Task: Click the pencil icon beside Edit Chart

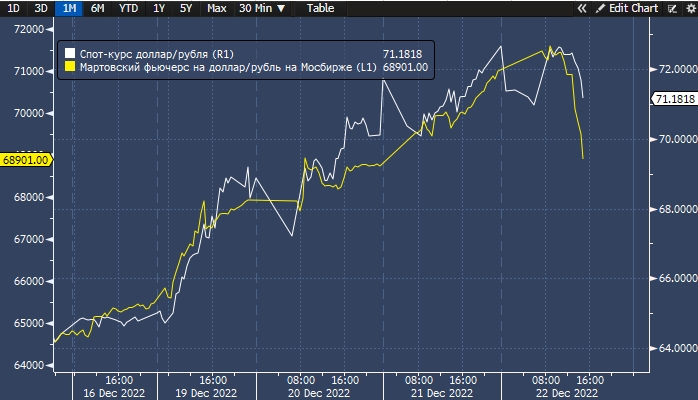Action: click(600, 8)
